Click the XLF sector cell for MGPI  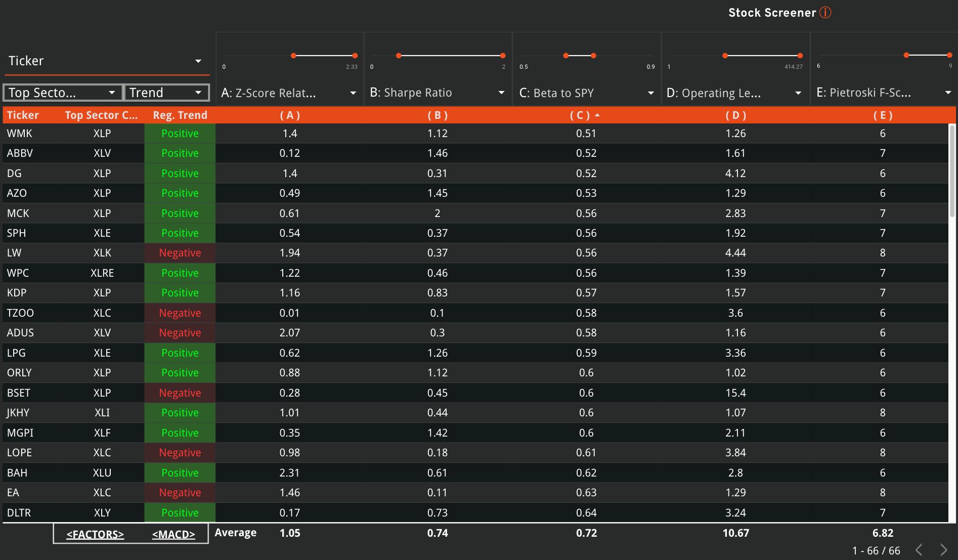click(102, 433)
